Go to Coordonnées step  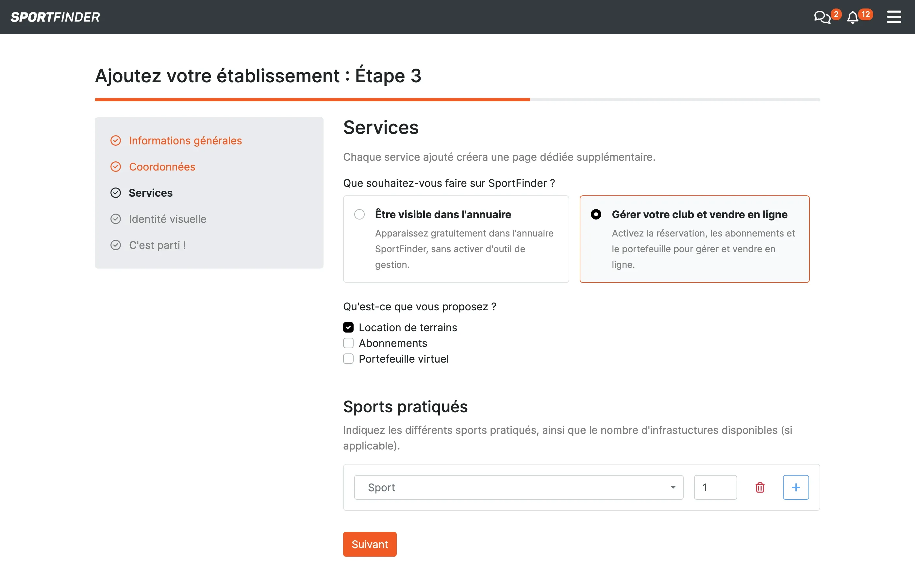click(162, 167)
